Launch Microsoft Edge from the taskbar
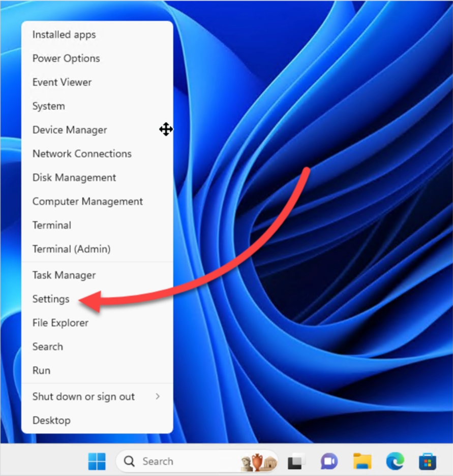 395,461
